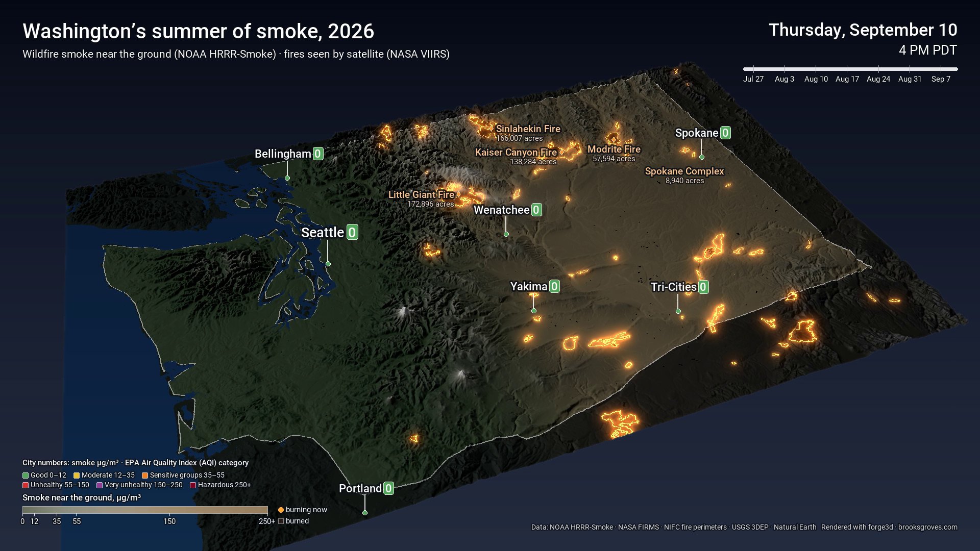Click the burned legend square

click(x=281, y=521)
